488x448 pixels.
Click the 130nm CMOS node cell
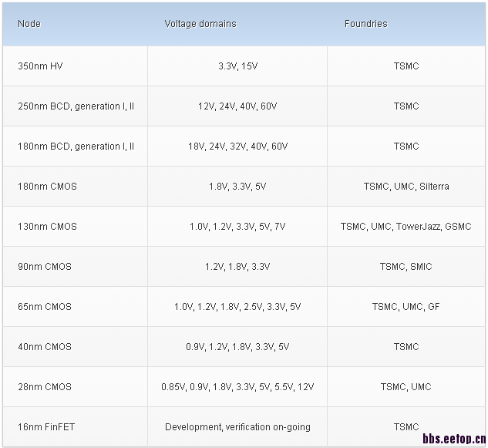[47, 227]
